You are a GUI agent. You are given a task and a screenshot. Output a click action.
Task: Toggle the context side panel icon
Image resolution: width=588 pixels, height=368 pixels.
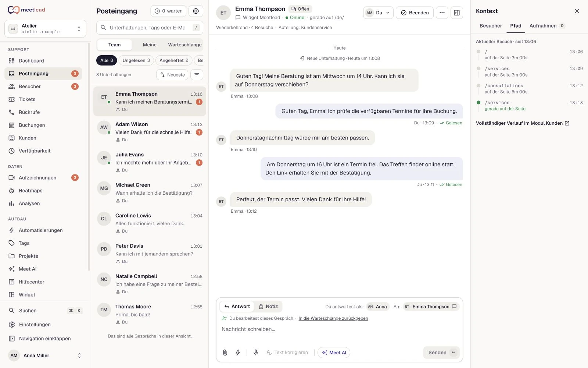pos(457,13)
